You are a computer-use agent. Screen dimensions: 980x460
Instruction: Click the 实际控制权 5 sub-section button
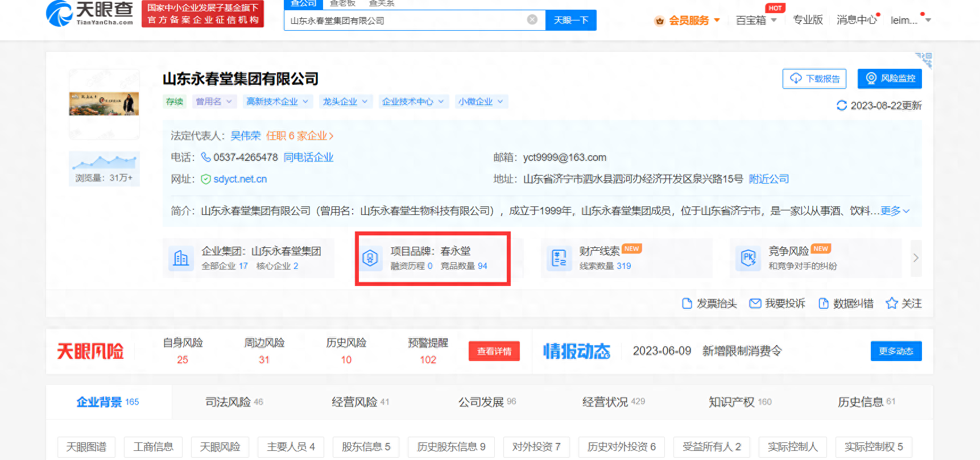click(874, 447)
